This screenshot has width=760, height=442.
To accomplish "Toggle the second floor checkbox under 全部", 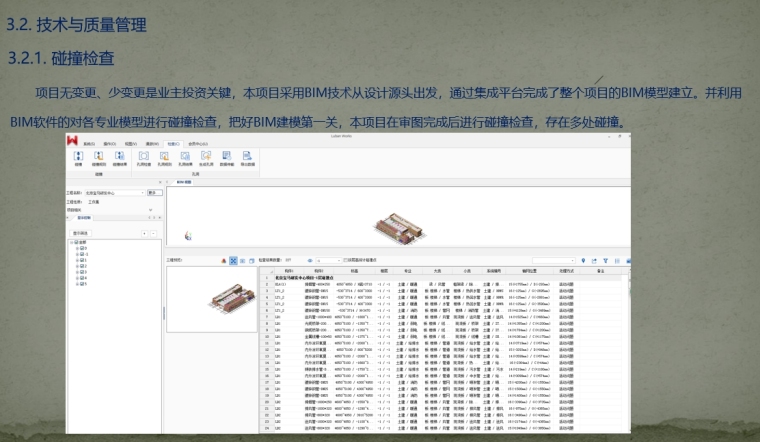I will (82, 254).
